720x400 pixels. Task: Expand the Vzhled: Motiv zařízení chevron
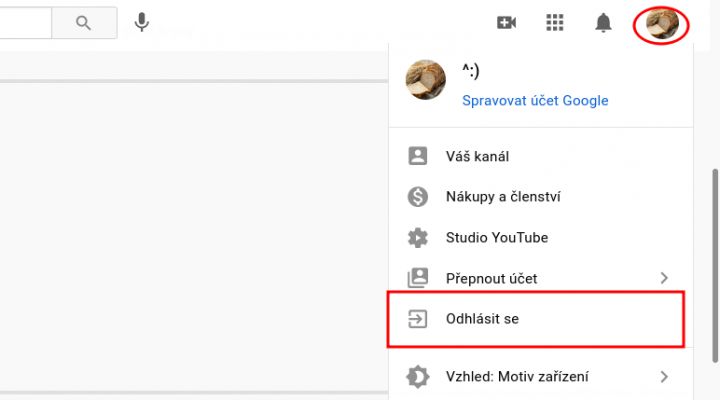(x=664, y=377)
